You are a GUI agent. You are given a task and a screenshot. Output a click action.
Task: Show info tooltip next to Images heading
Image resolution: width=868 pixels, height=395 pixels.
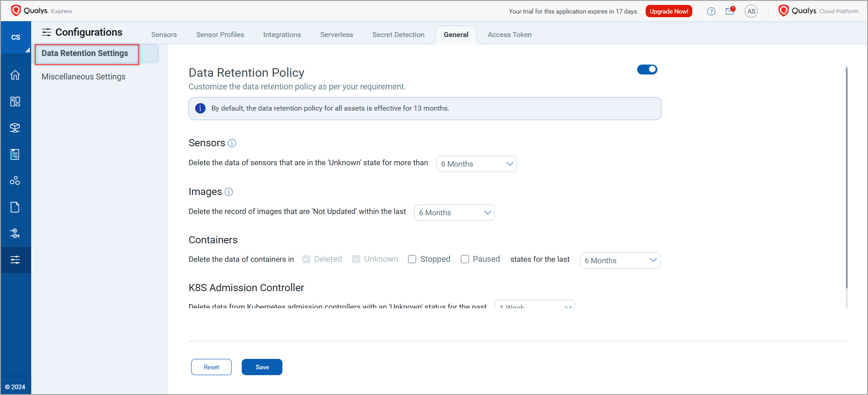tap(229, 192)
